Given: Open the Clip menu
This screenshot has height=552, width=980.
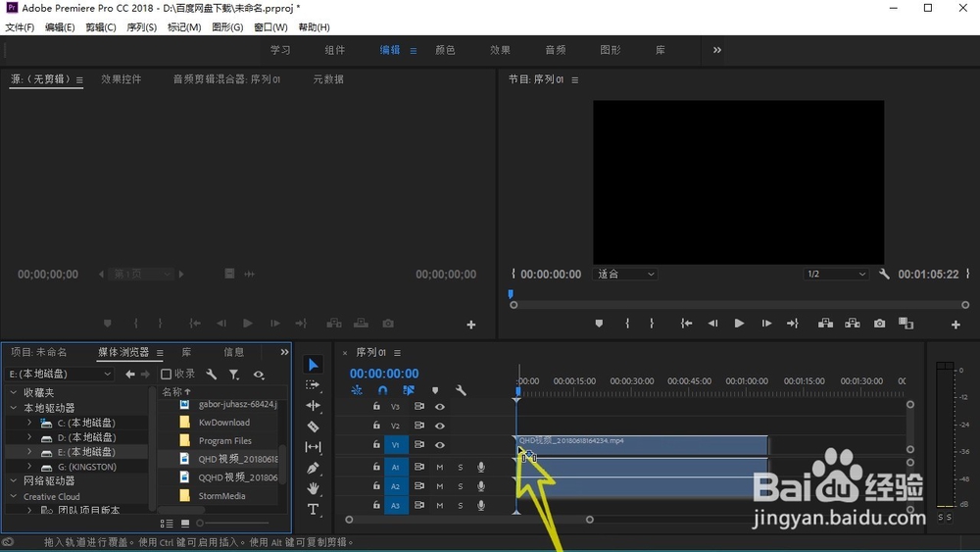Looking at the screenshot, I should click(101, 27).
